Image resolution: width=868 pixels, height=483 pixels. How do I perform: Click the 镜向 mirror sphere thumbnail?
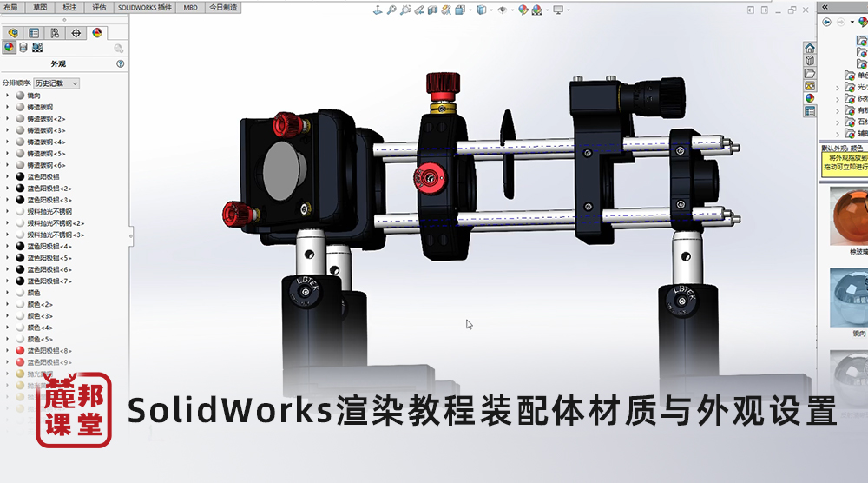pyautogui.click(x=849, y=298)
